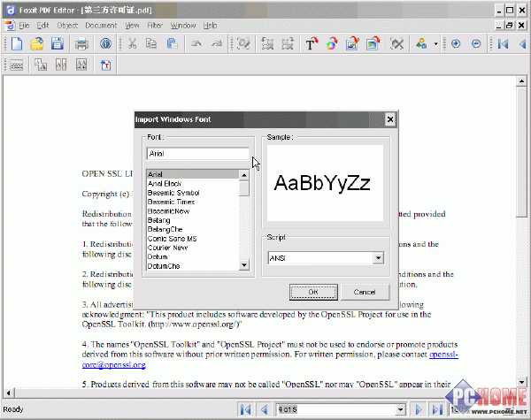
Task: Show document info with the blue i icon
Action: tap(105, 44)
